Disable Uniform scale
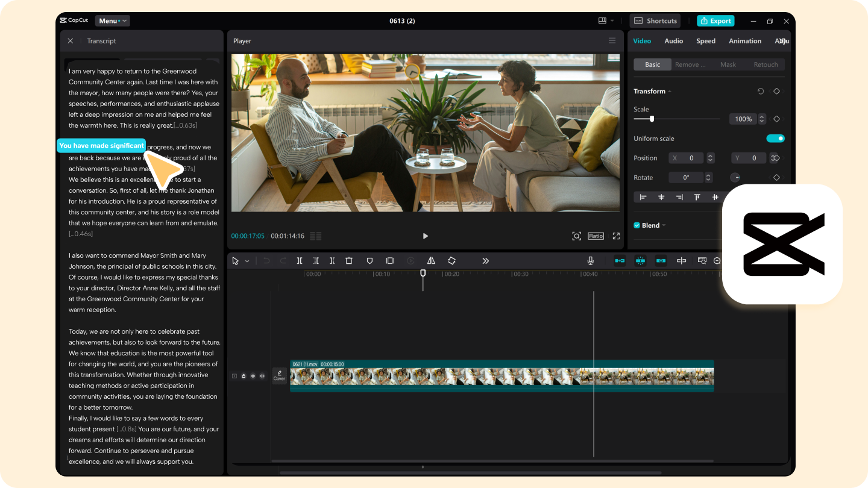The width and height of the screenshot is (868, 488). (775, 138)
